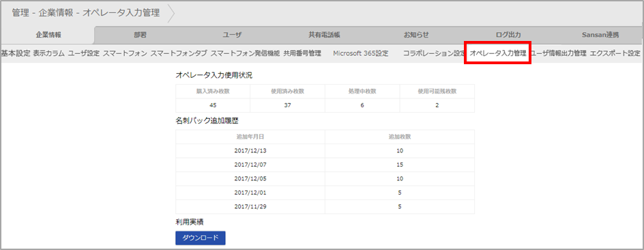Image resolution: width=644 pixels, height=250 pixels.
Task: Switch to the ユーザ tab
Action: [232, 36]
